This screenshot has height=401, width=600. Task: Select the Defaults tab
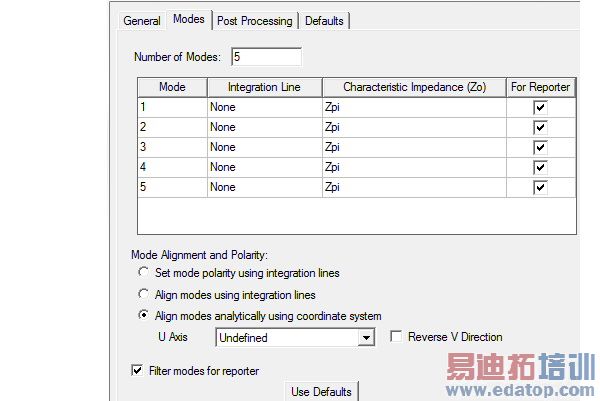324,21
